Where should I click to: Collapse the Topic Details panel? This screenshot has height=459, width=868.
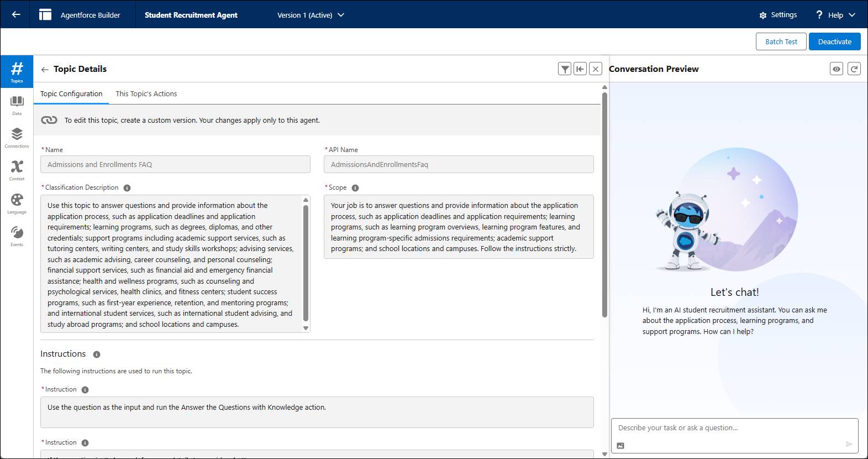580,69
